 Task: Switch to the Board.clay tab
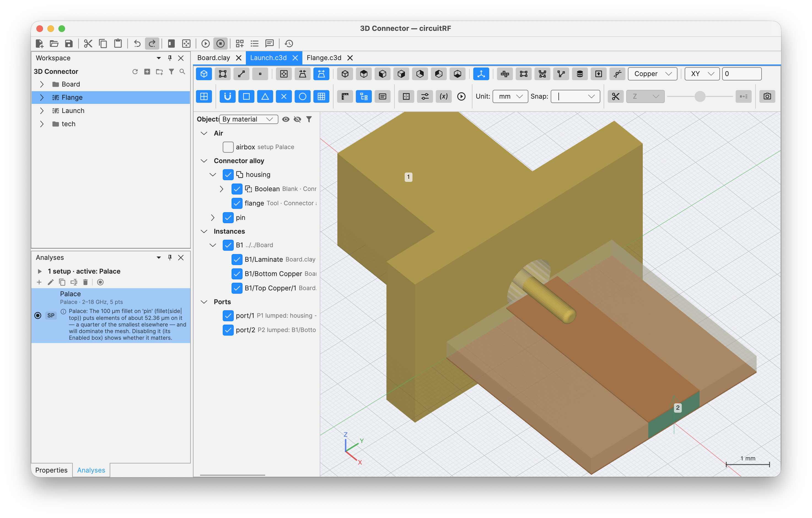point(213,58)
